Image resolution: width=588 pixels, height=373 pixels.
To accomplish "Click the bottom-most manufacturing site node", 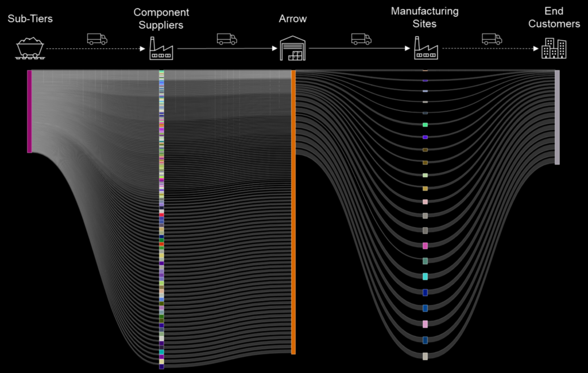I will pyautogui.click(x=425, y=356).
